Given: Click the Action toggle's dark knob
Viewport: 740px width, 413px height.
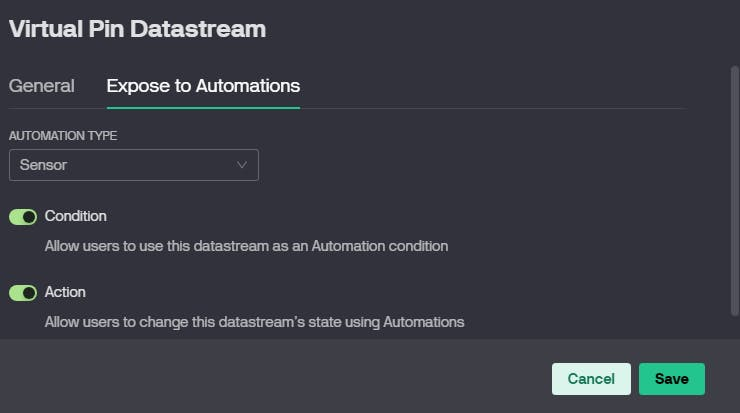Looking at the screenshot, I should pos(29,293).
